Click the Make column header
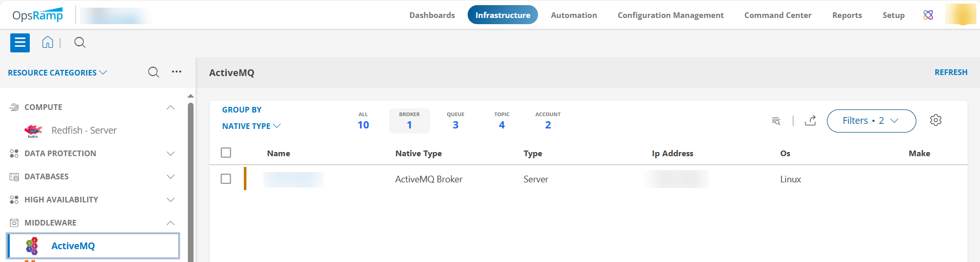Screen dimensions: 980x262 click(919, 154)
